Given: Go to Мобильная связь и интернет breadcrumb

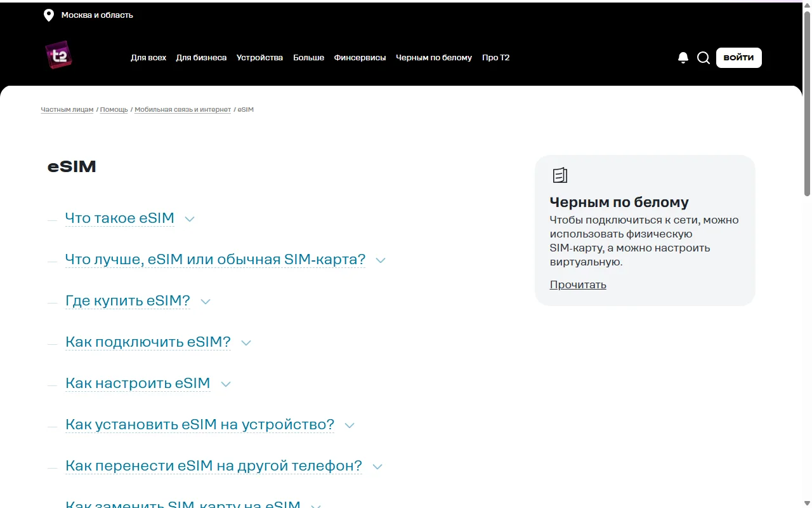Looking at the screenshot, I should click(x=183, y=110).
